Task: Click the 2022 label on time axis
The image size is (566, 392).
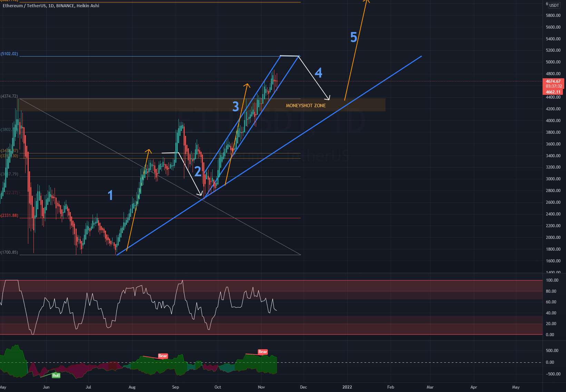Action: click(x=347, y=387)
